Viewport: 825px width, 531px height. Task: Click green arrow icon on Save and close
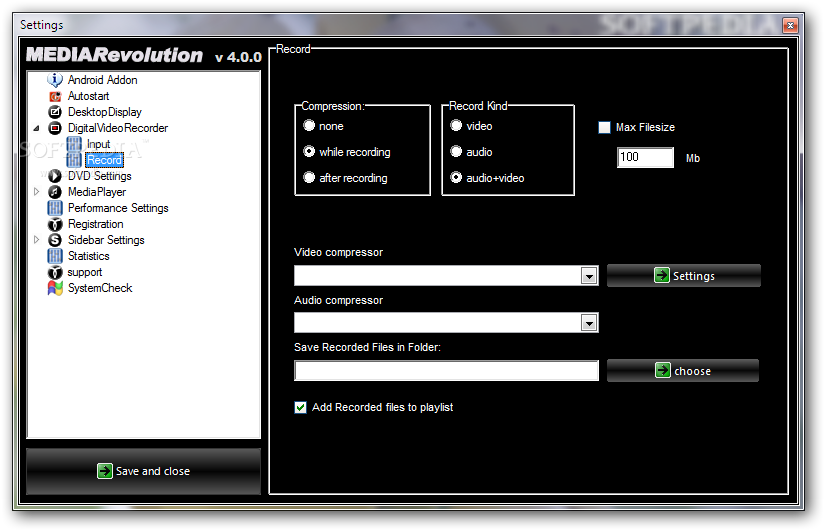point(105,471)
